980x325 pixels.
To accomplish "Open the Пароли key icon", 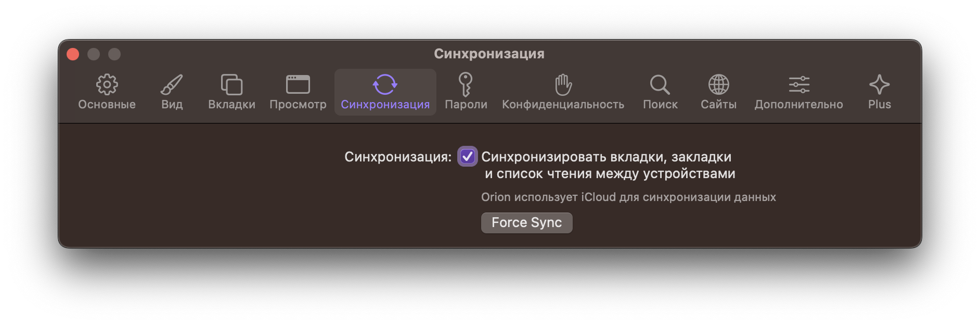I will [465, 84].
